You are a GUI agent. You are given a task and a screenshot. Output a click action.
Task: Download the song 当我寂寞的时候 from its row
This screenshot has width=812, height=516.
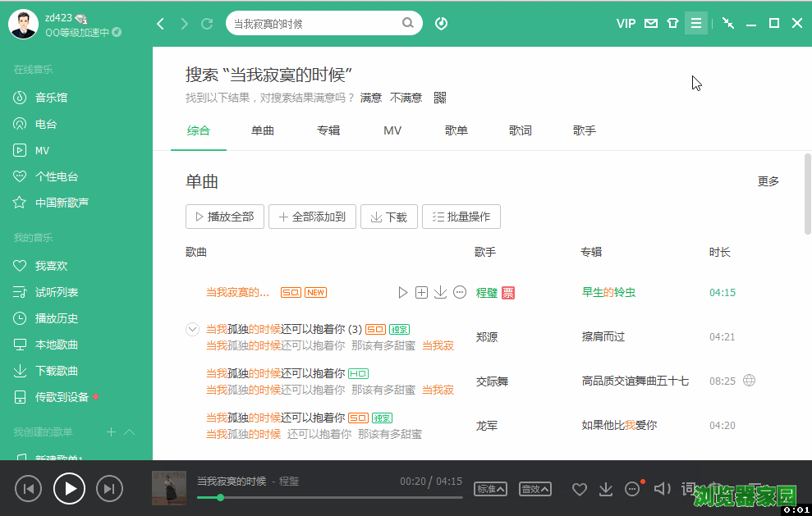[440, 292]
